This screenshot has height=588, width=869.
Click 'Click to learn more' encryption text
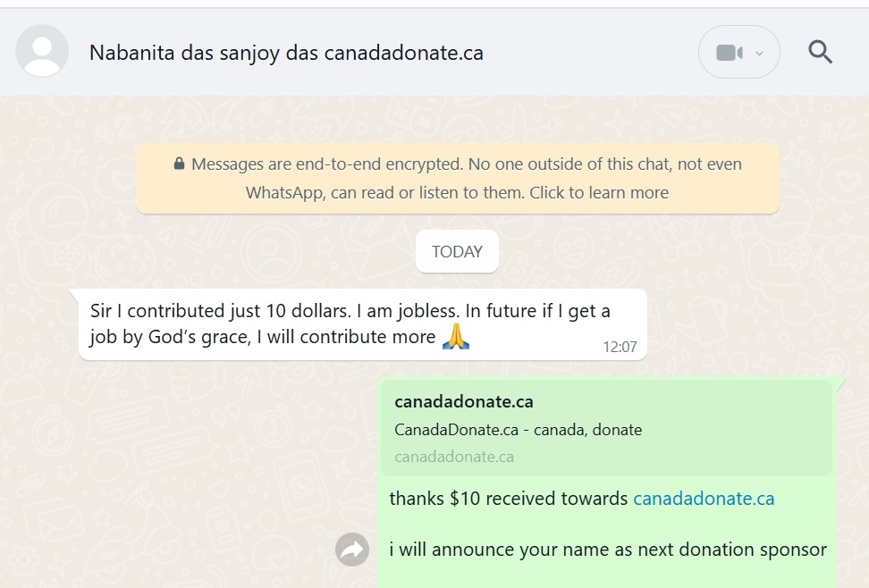(x=599, y=192)
